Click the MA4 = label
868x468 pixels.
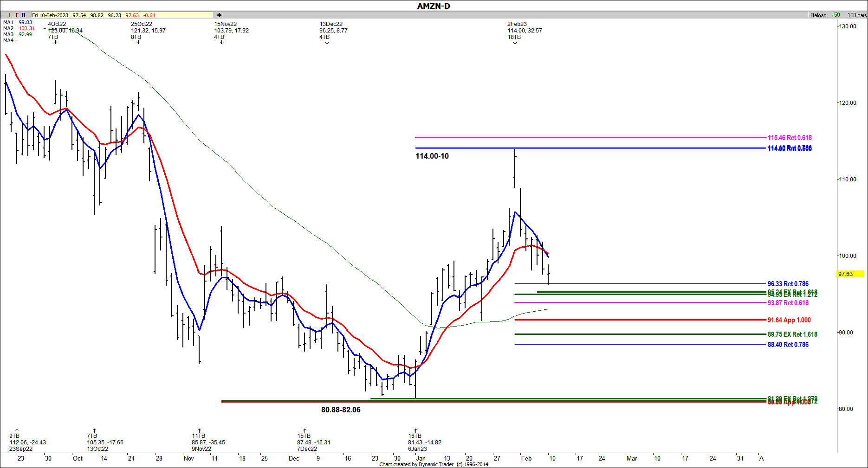(11, 40)
